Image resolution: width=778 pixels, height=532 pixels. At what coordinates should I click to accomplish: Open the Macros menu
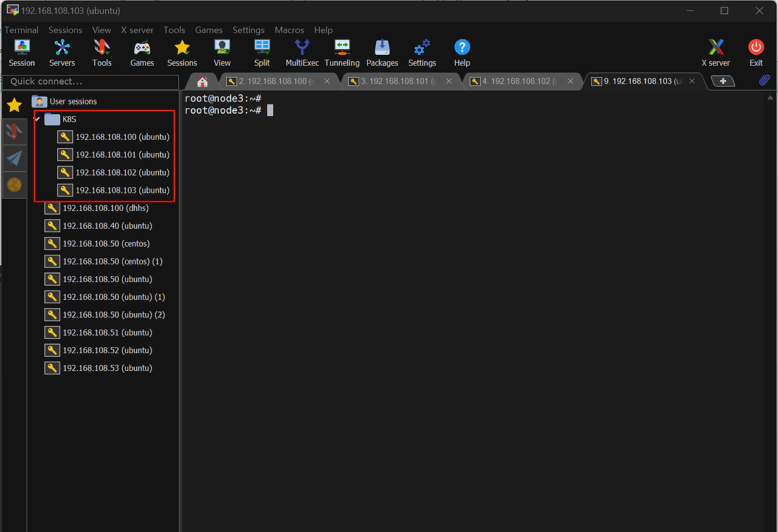point(289,30)
